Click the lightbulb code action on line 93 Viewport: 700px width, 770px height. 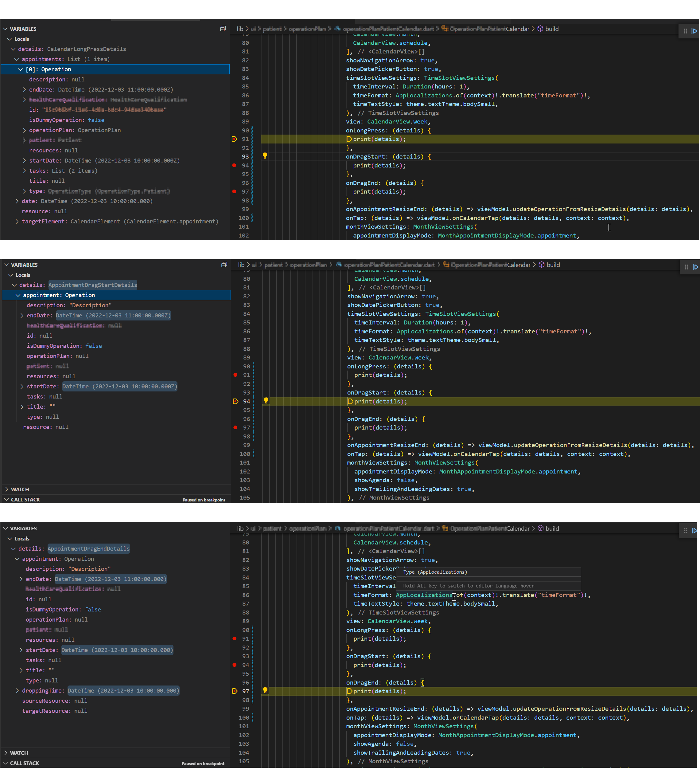pos(265,155)
